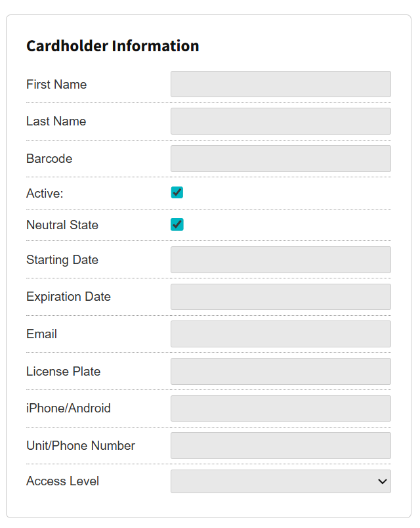Focus the Unit/Phone Number field
This screenshot has height=528, width=420.
pos(280,446)
